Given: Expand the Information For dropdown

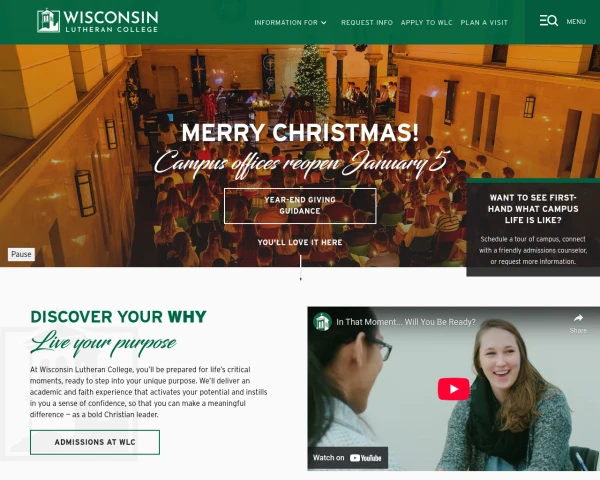Looking at the screenshot, I should click(x=290, y=23).
